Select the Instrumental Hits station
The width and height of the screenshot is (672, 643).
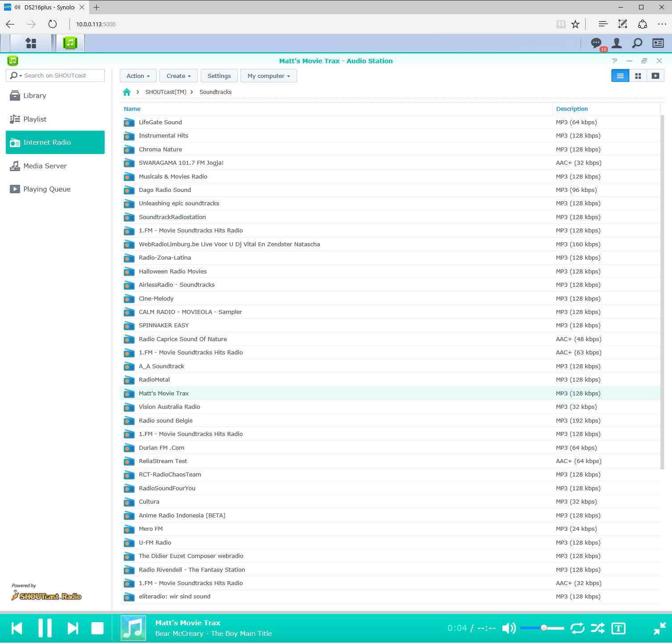pos(390,136)
